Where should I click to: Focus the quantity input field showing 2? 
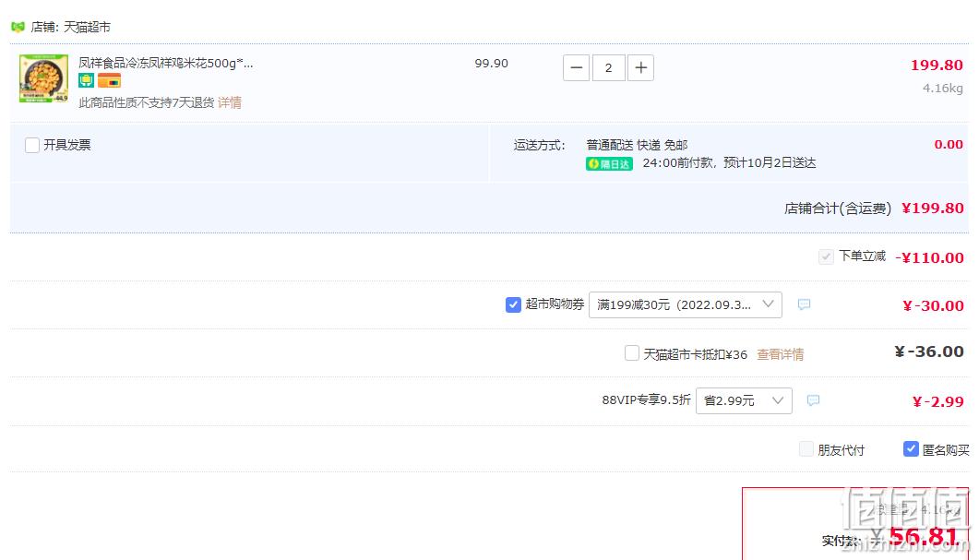tap(608, 67)
